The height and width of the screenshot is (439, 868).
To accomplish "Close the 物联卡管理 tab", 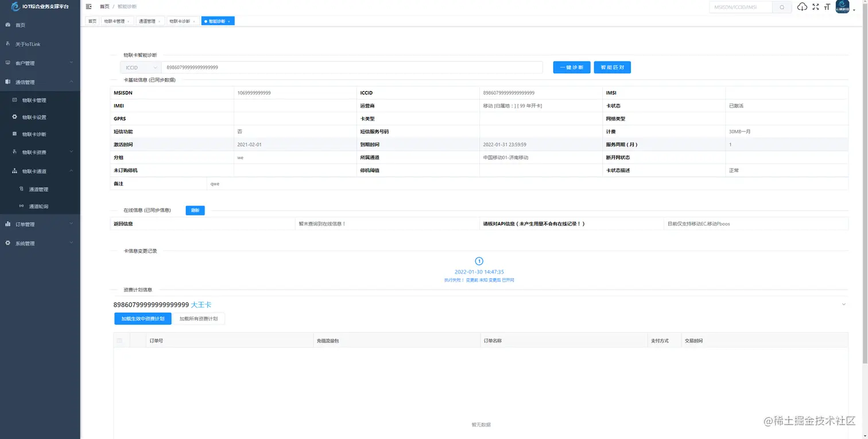I will point(128,21).
